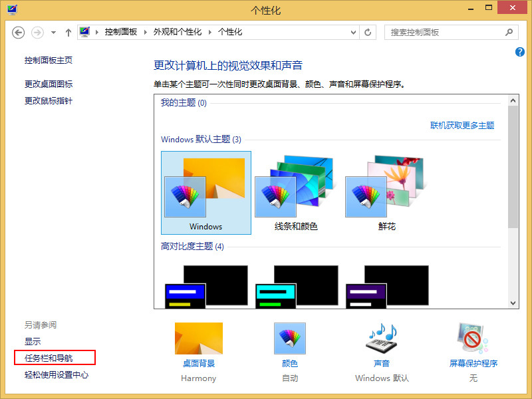The width and height of the screenshot is (532, 399).
Task: Click the Windows 默认主题 (3) header
Action: (201, 139)
